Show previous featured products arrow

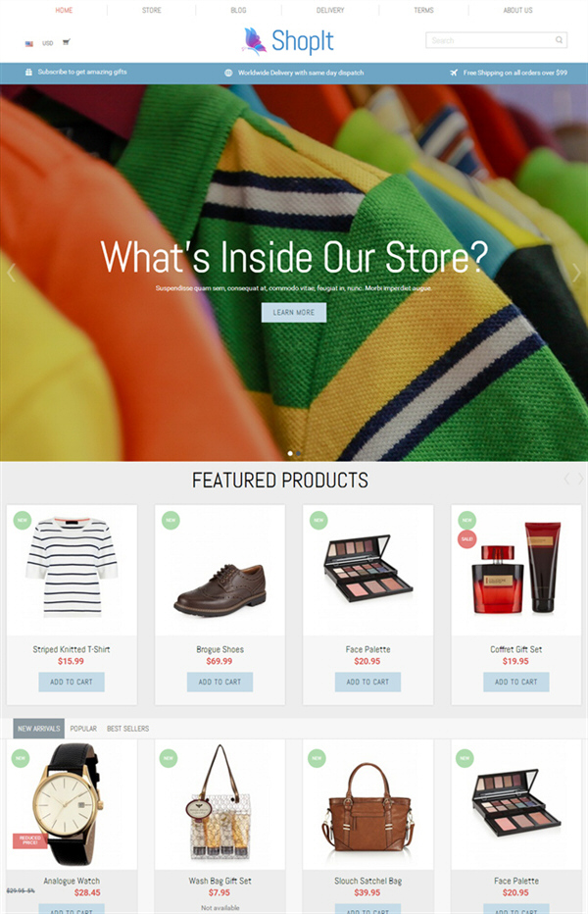566,480
